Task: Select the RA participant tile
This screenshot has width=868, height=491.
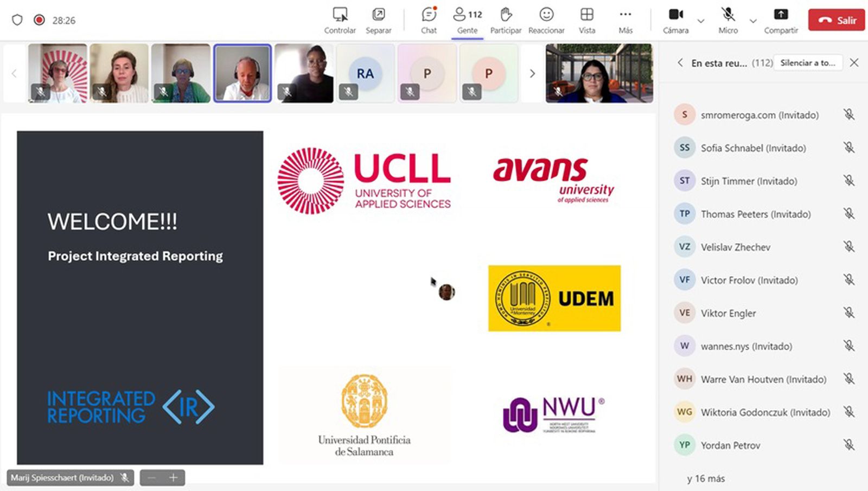Action: pos(365,73)
